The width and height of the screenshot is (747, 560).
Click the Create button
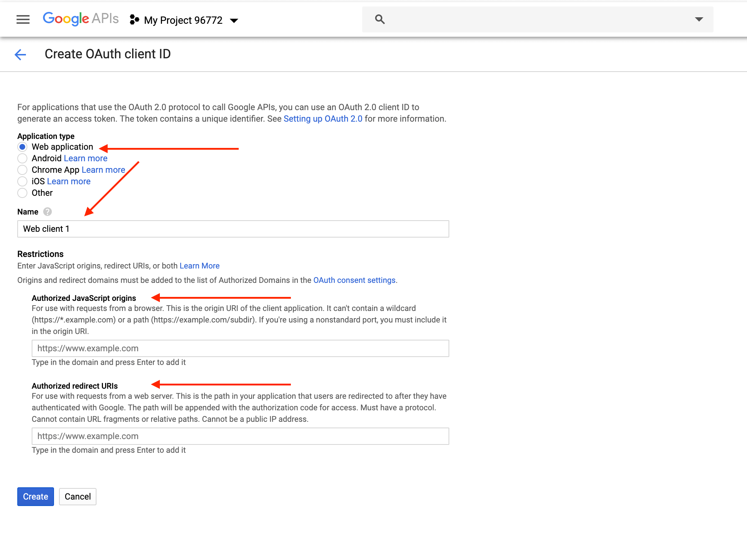[x=35, y=497]
